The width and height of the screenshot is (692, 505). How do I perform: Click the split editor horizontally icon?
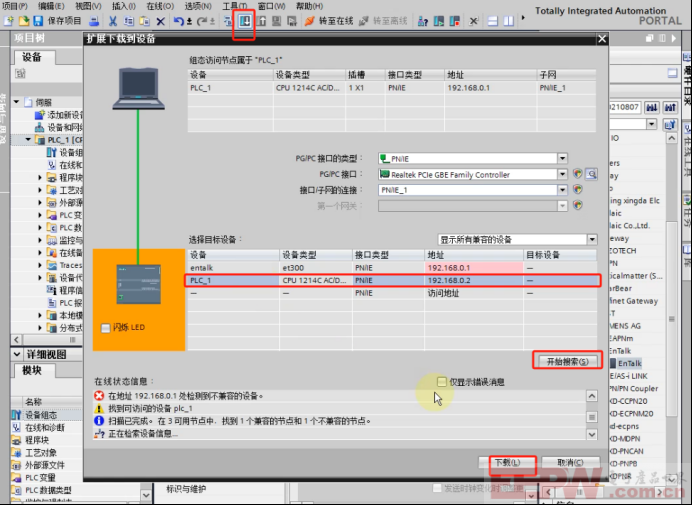click(x=493, y=21)
